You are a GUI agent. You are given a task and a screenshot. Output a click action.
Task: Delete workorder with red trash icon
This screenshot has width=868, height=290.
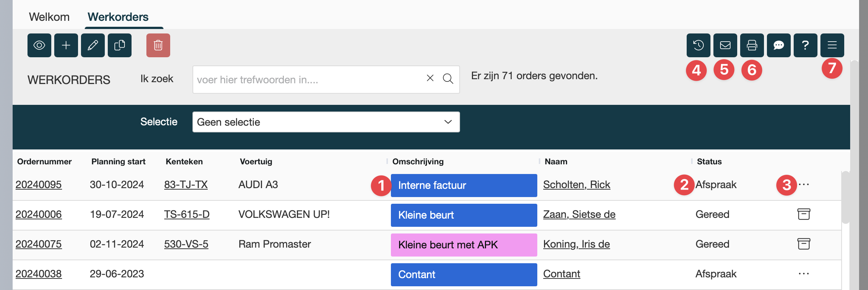158,45
